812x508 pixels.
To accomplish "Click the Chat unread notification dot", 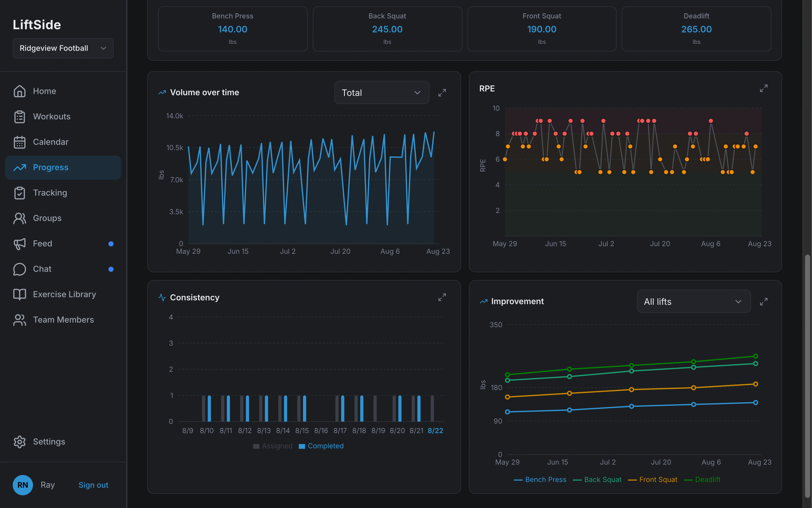I will 111,269.
